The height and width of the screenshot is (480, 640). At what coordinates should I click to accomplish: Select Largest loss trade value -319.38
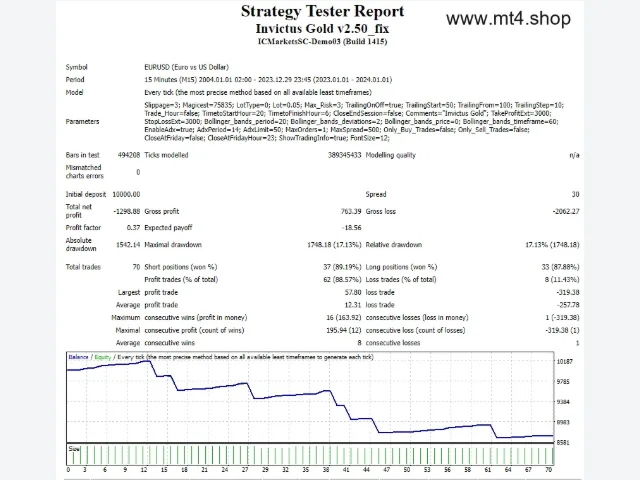coord(568,292)
